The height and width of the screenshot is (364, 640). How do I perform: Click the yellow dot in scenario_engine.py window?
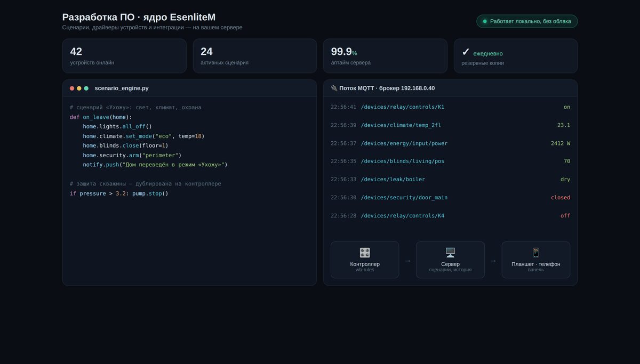(79, 88)
